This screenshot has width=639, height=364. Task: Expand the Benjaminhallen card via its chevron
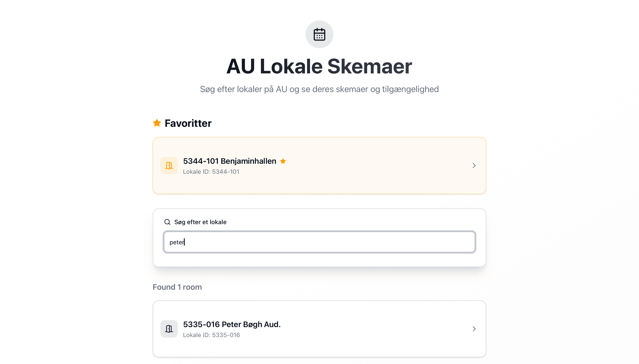(x=474, y=165)
